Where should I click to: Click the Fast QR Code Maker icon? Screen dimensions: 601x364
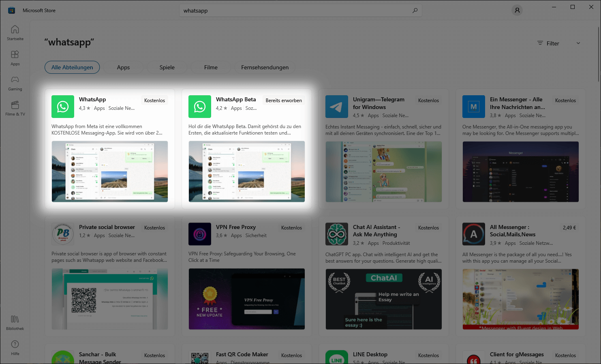(200, 357)
